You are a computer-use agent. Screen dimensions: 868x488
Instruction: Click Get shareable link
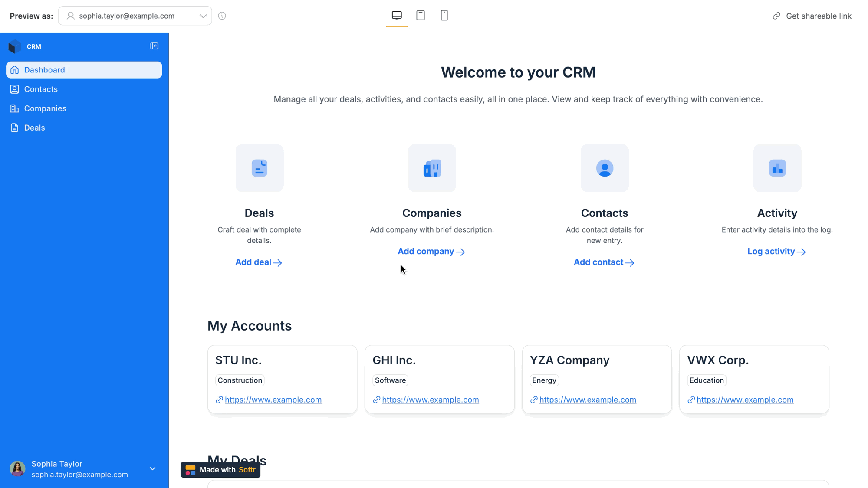pos(812,16)
